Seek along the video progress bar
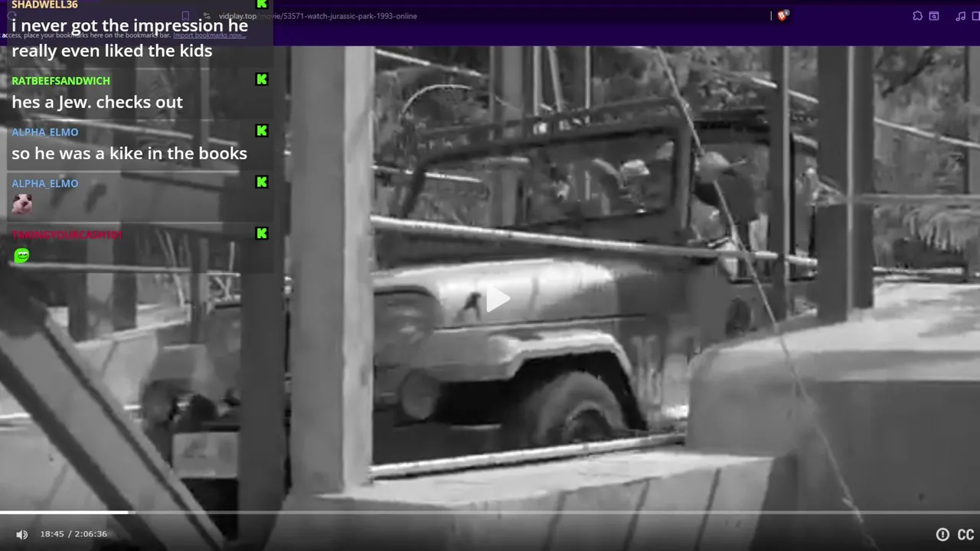Image resolution: width=980 pixels, height=551 pixels. coord(490,512)
